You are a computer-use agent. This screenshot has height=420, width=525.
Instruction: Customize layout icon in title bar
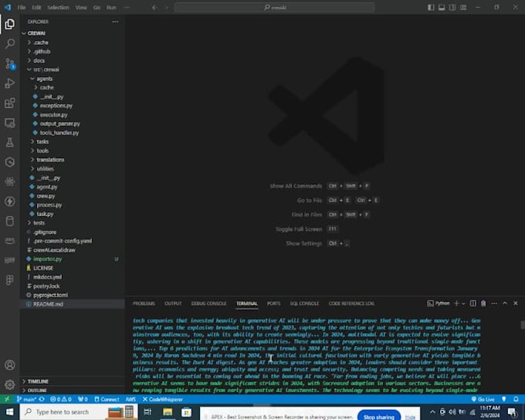point(463,8)
